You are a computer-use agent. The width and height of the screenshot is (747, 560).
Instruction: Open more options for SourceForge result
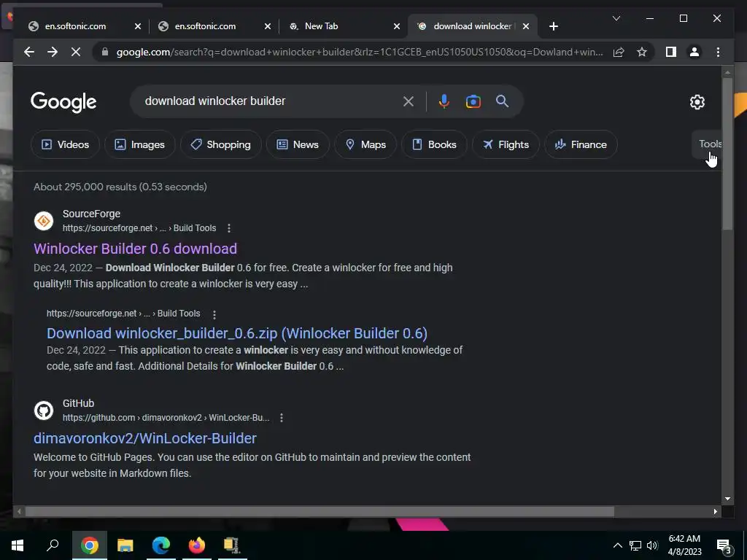click(228, 228)
